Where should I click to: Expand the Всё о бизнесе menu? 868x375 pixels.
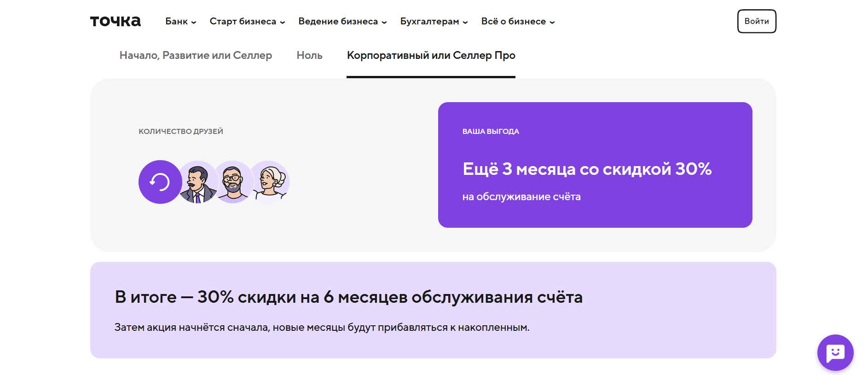click(x=518, y=21)
